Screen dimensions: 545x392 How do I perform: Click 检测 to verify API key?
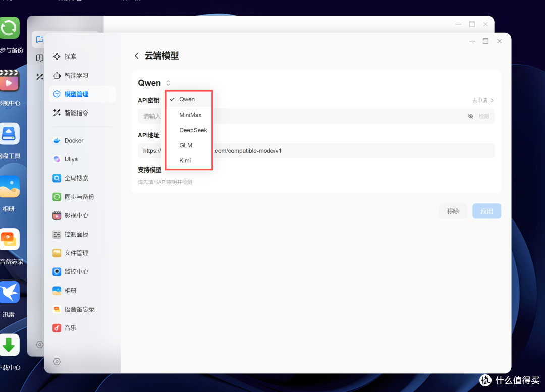pyautogui.click(x=484, y=116)
